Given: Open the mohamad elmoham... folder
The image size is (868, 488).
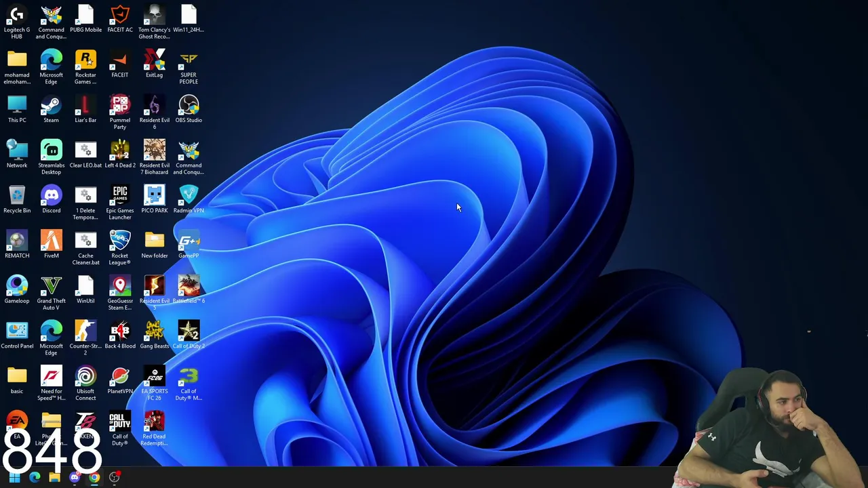Looking at the screenshot, I should [17, 66].
